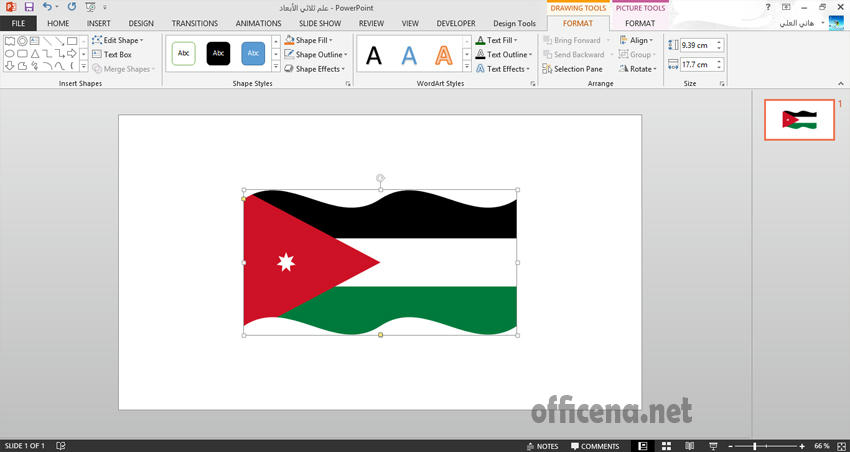Click the Save icon in the quick access toolbar

tap(28, 7)
